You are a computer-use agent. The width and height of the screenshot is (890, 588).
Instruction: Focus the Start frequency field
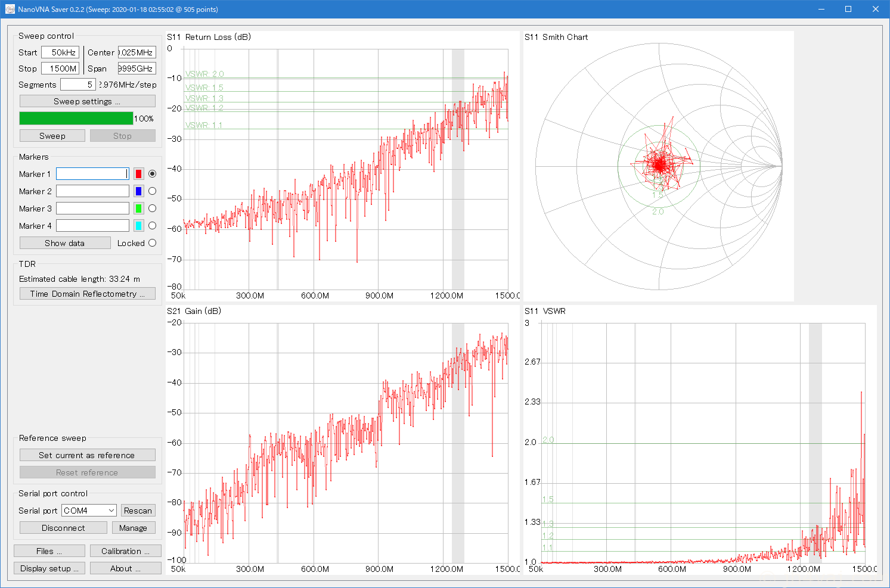pos(60,52)
